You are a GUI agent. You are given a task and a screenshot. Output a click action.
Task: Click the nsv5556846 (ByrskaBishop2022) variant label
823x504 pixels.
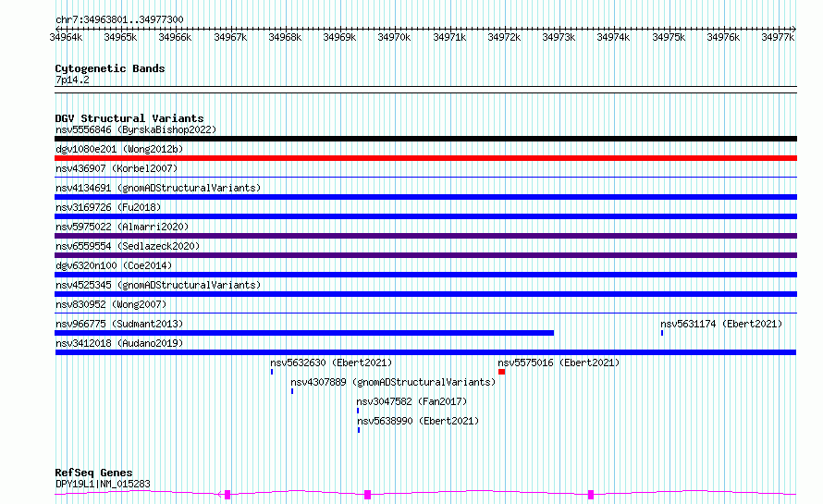click(x=136, y=129)
